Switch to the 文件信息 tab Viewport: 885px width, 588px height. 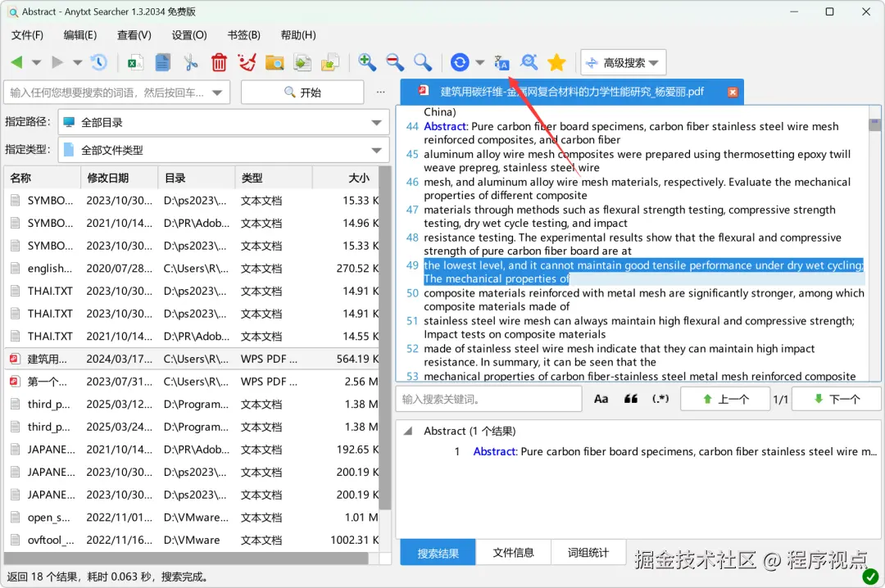click(x=513, y=553)
